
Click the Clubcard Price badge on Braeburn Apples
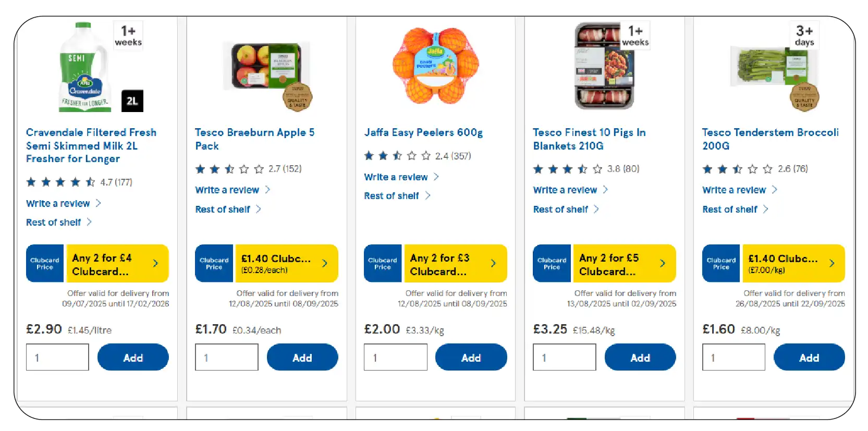click(214, 263)
